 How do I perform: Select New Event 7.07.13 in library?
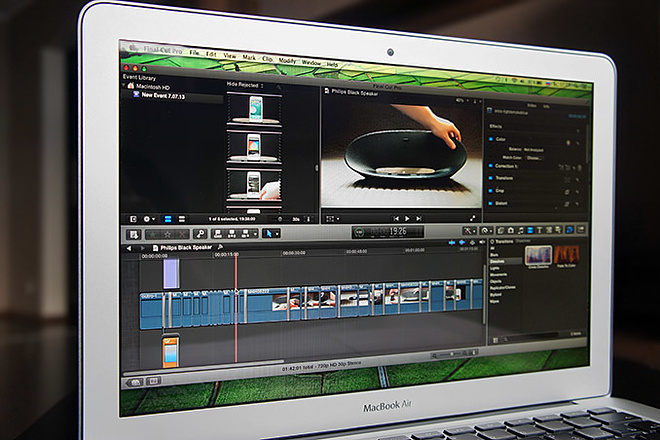pos(163,96)
